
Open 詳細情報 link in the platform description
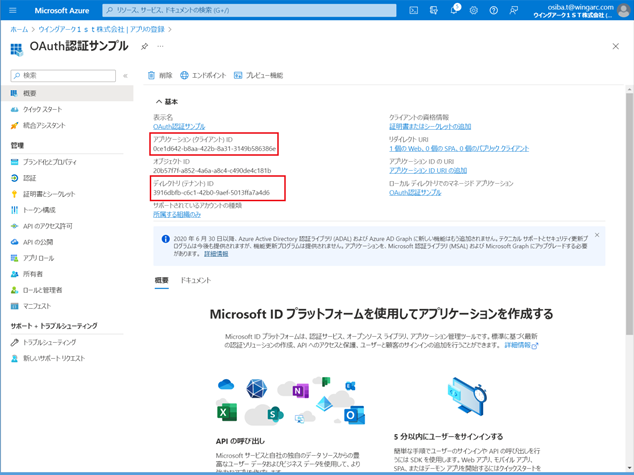point(521,345)
